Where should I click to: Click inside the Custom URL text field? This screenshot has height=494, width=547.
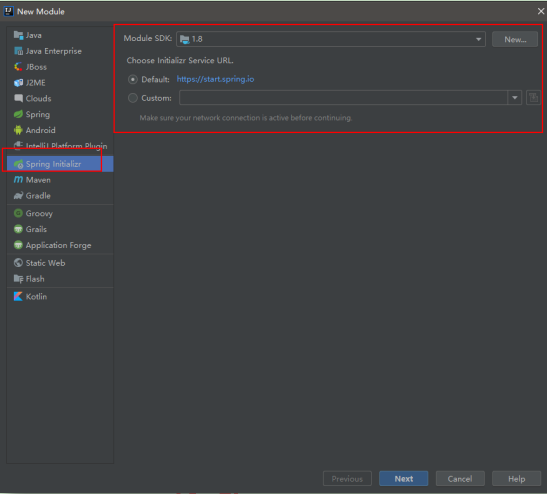pyautogui.click(x=343, y=98)
